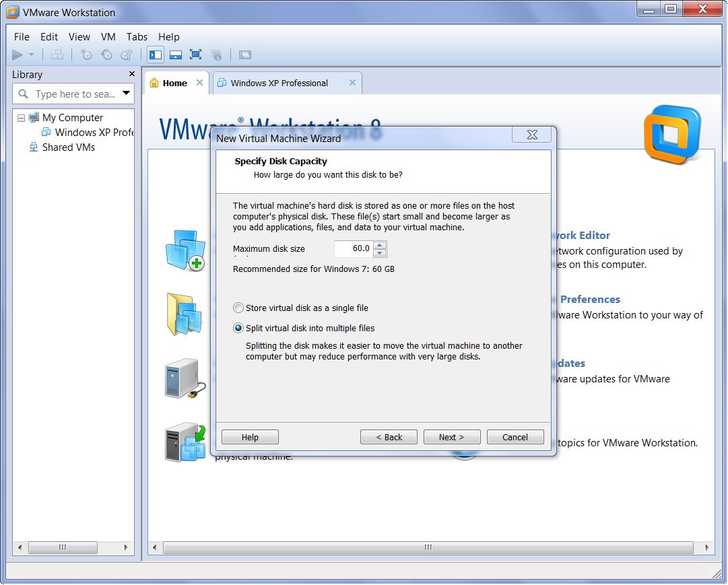This screenshot has height=585, width=728.
Task: Click the Create New Virtual Machine icon
Action: pos(186,250)
